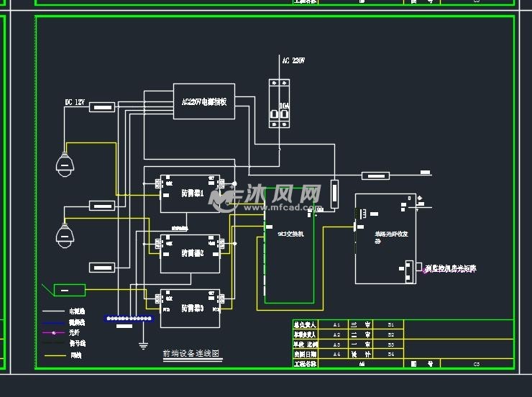Click the DC 12V text label
Viewport: 532px width, 397px height.
[x=75, y=103]
